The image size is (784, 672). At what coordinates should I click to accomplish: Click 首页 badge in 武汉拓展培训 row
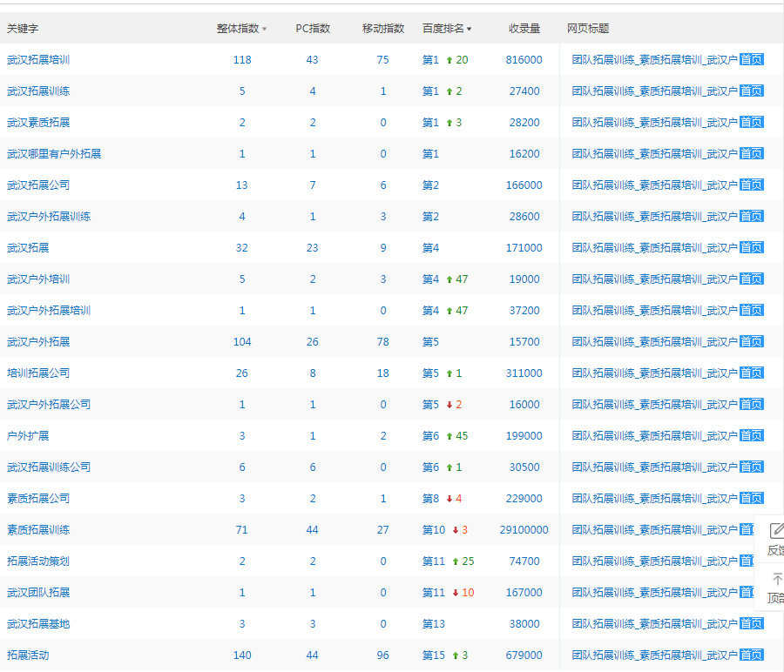coord(752,60)
